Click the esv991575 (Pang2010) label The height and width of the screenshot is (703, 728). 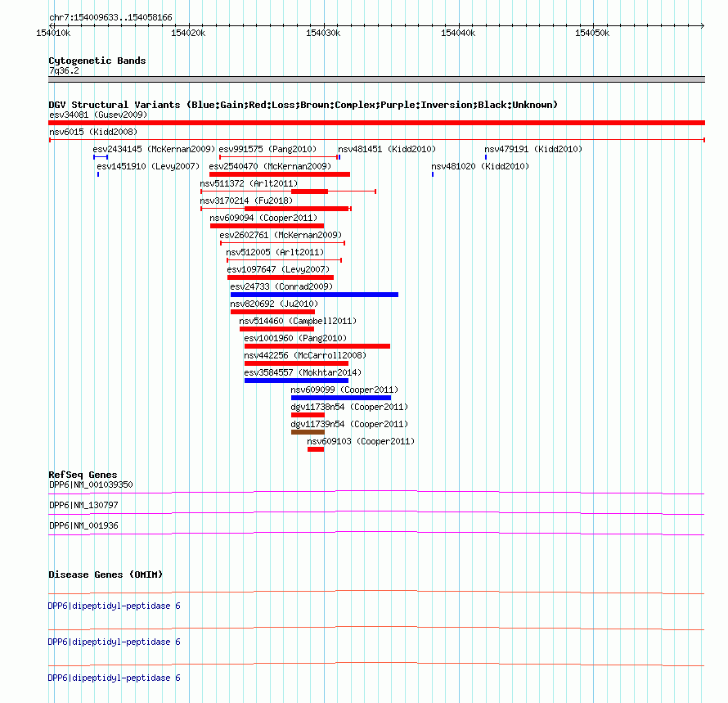tap(267, 149)
